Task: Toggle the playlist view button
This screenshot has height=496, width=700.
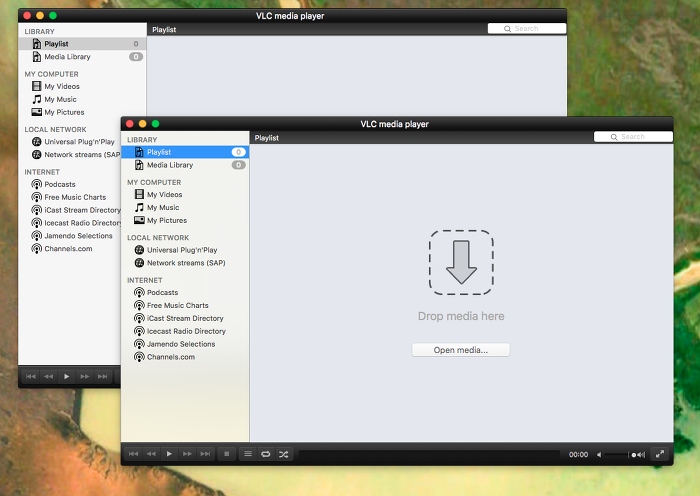Action: [248, 454]
